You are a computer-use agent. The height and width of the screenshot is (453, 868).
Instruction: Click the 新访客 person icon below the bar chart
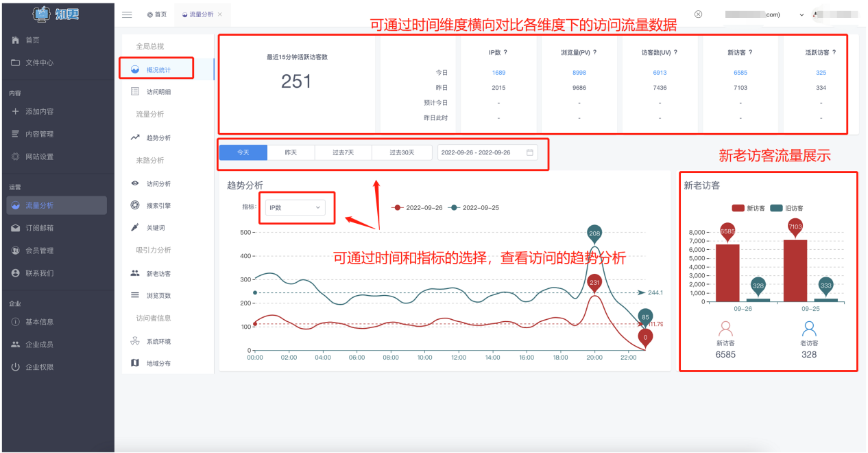pyautogui.click(x=725, y=329)
